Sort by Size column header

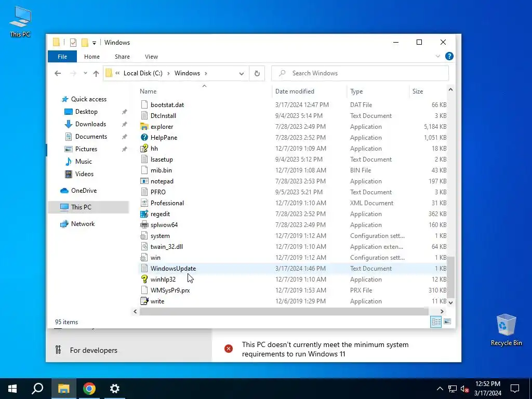point(428,91)
